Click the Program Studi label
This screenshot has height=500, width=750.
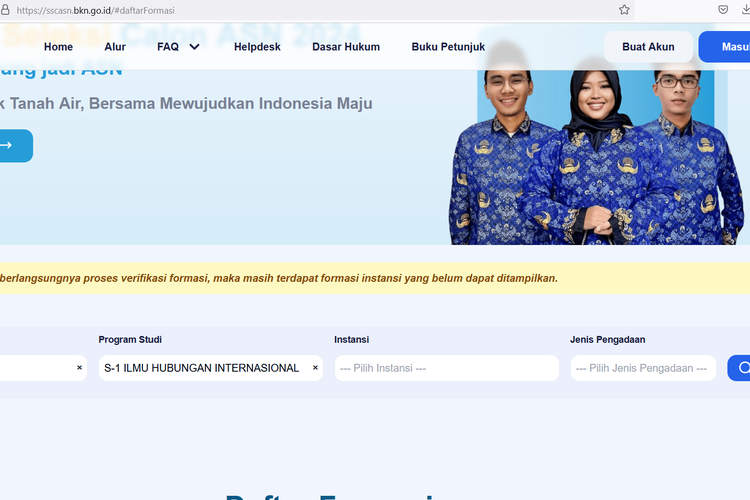tap(130, 340)
